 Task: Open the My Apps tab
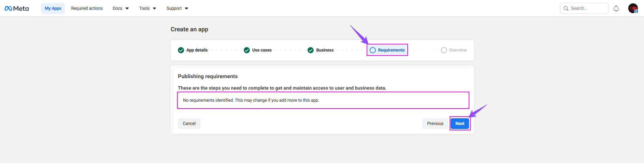(x=53, y=8)
